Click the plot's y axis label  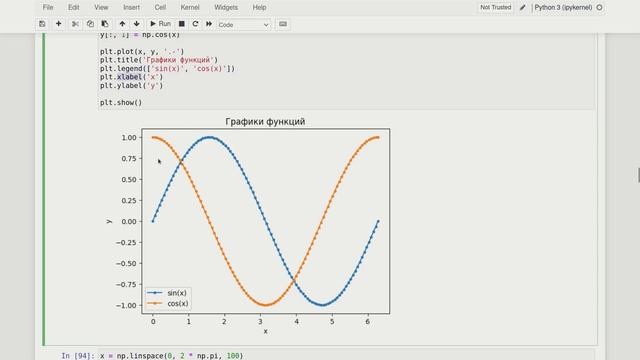click(109, 221)
